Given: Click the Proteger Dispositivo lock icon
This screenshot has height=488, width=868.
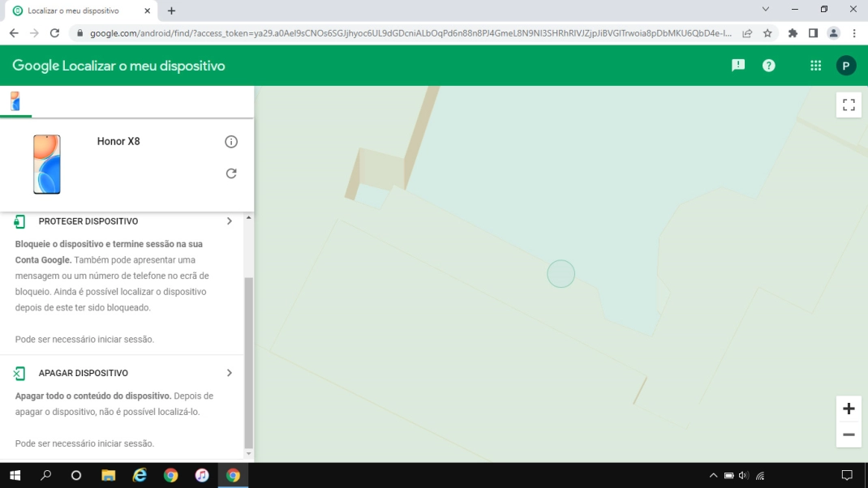Looking at the screenshot, I should (20, 220).
